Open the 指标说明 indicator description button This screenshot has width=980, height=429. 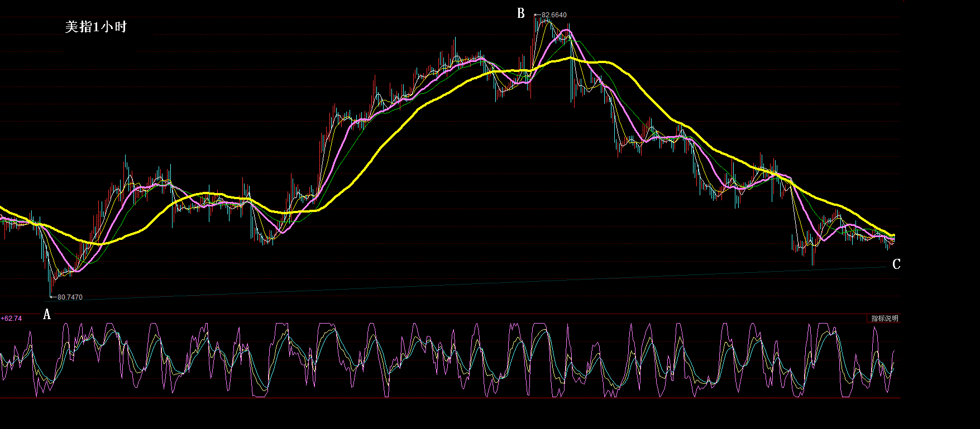[885, 319]
